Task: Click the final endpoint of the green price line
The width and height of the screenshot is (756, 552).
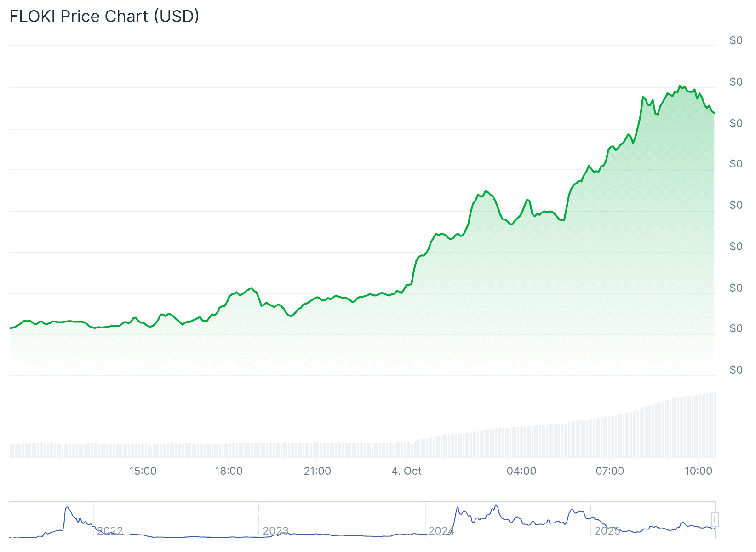Action: pyautogui.click(x=714, y=113)
